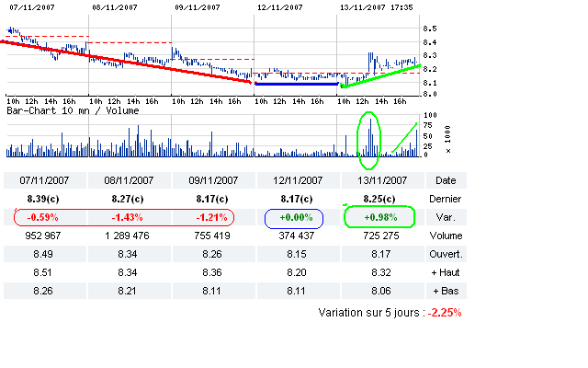Click the 8.25(c) closing price

pyautogui.click(x=379, y=199)
